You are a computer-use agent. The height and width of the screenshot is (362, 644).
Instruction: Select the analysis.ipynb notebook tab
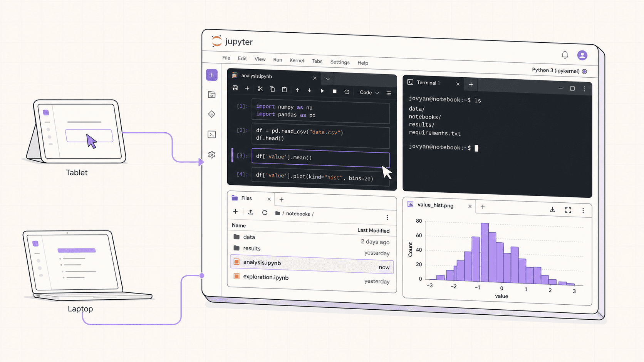(274, 77)
